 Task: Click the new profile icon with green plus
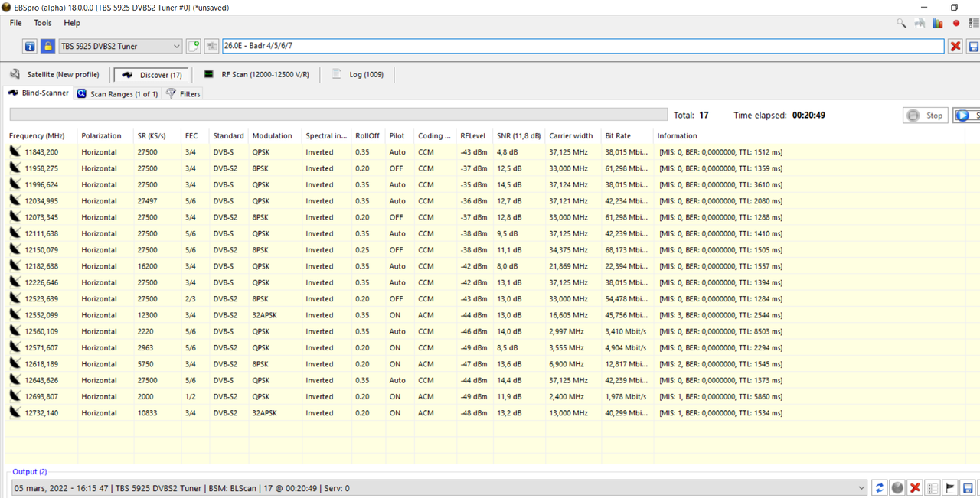click(x=194, y=46)
